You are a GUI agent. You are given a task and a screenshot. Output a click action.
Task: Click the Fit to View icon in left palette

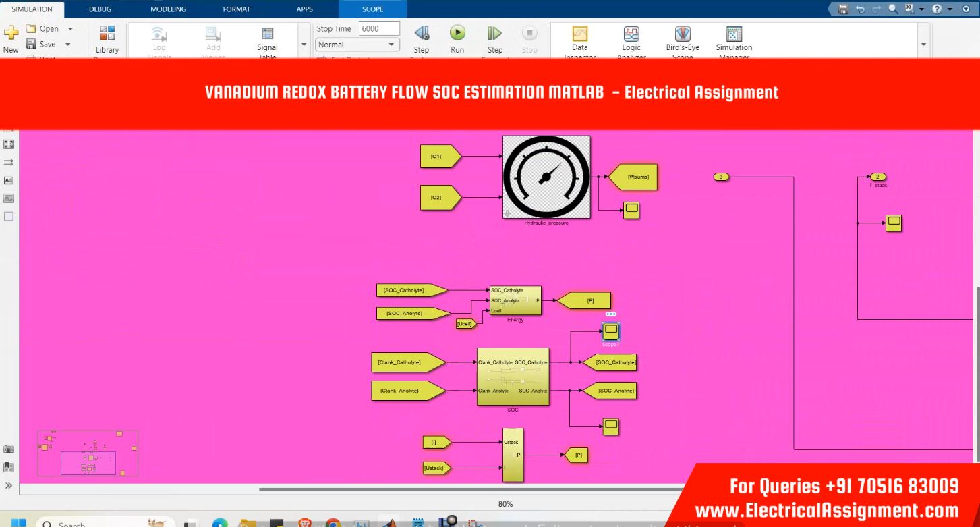point(9,144)
